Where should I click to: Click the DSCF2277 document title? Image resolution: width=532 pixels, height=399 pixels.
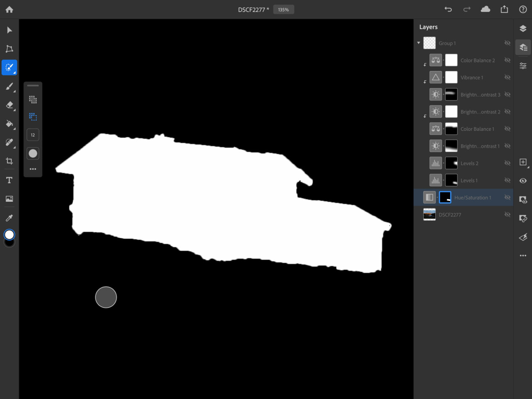(x=254, y=9)
